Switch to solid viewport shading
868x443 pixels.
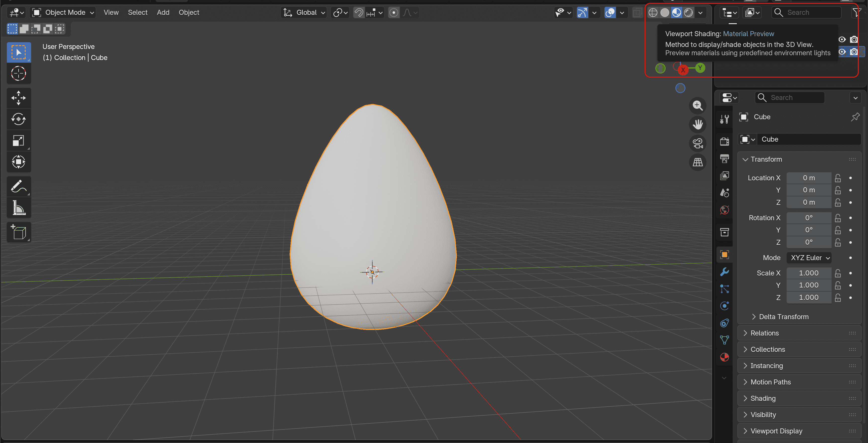(665, 13)
